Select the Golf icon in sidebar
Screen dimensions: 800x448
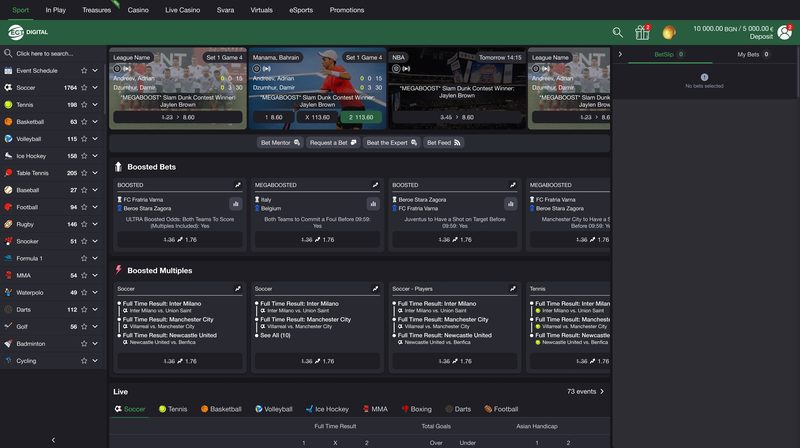8,327
